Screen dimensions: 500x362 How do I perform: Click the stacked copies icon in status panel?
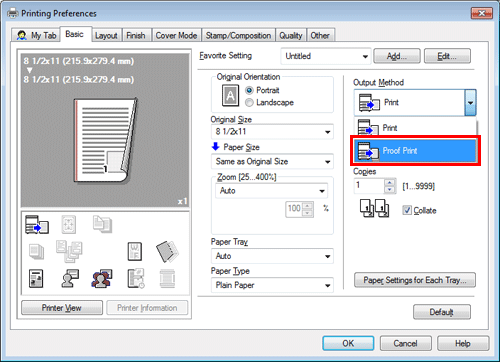pyautogui.click(x=37, y=252)
